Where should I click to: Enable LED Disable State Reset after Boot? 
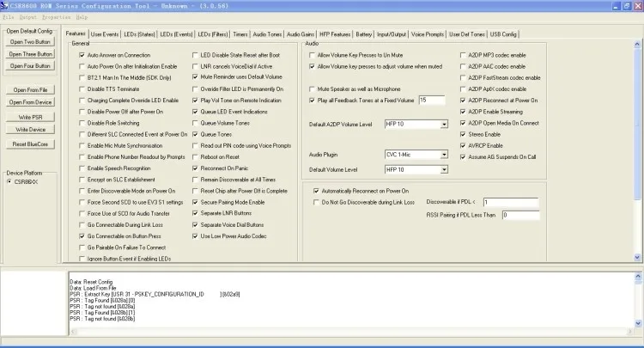[x=195, y=55]
